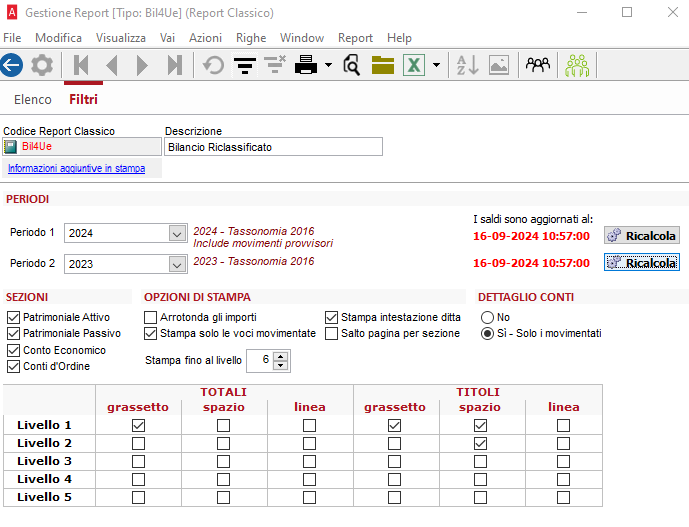Increase Stampa fino al livello stepper
This screenshot has height=527, width=689.
point(281,356)
